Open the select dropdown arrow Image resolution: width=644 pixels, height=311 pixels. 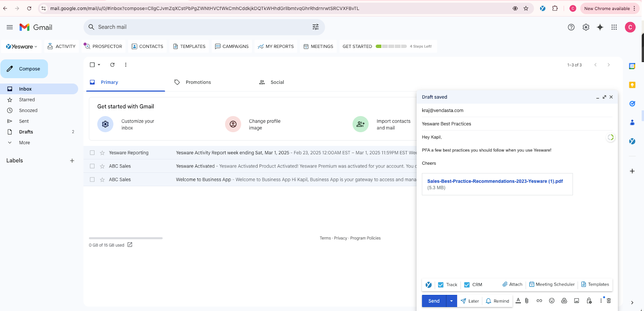(99, 64)
